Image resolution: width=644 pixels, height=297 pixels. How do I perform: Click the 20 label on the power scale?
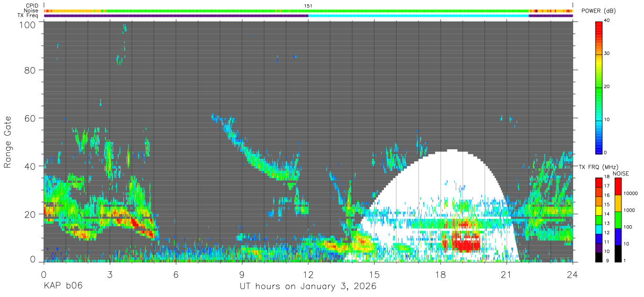click(x=608, y=86)
